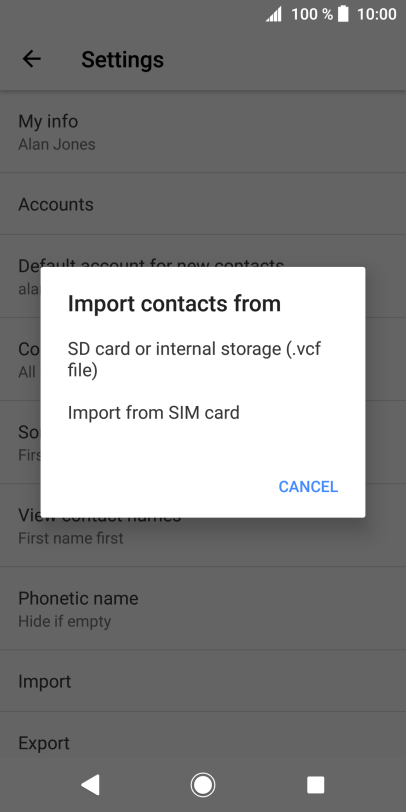Open recent apps with square button
Viewport: 406px width, 812px height.
(315, 785)
